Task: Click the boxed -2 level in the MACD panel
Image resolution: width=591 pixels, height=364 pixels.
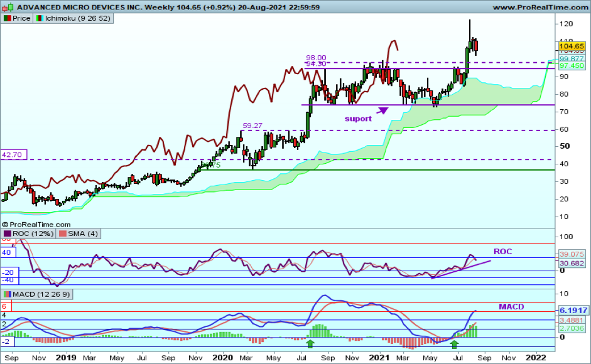Action: [7, 341]
